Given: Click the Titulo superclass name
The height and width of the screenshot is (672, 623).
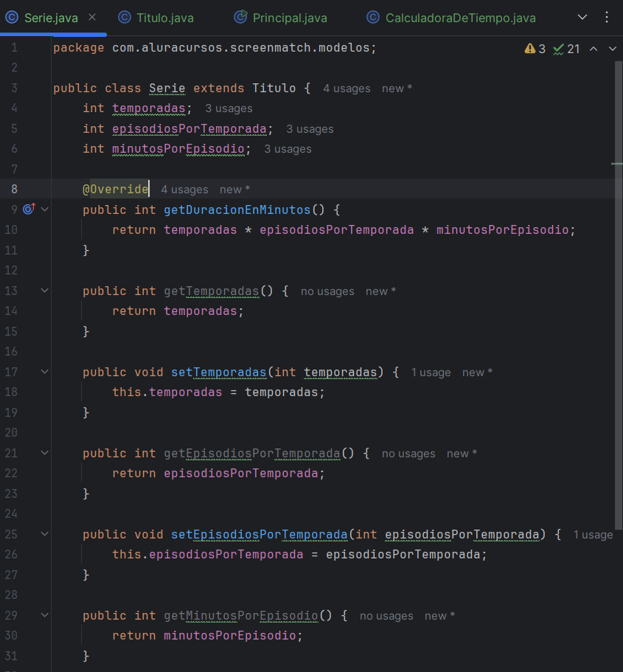Looking at the screenshot, I should [274, 88].
